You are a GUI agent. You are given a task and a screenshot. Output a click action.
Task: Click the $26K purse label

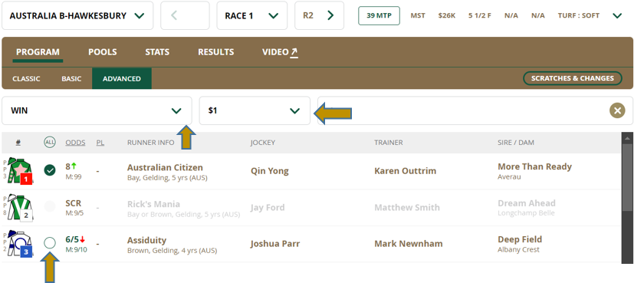click(x=447, y=15)
